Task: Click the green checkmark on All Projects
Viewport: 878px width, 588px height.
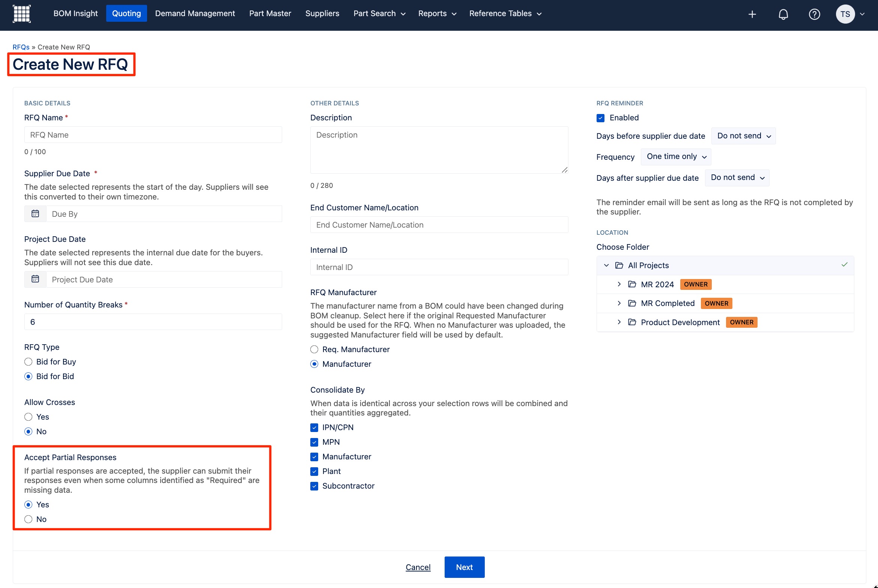Action: point(844,265)
